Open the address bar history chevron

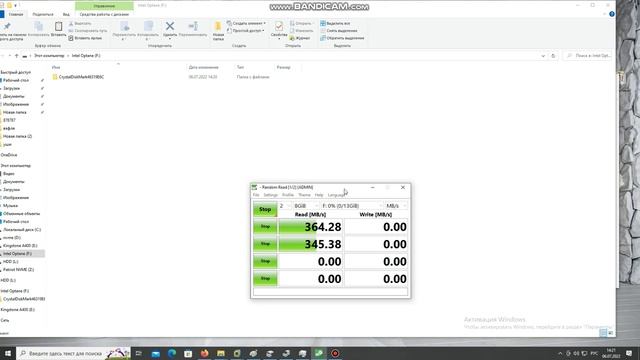(x=543, y=56)
